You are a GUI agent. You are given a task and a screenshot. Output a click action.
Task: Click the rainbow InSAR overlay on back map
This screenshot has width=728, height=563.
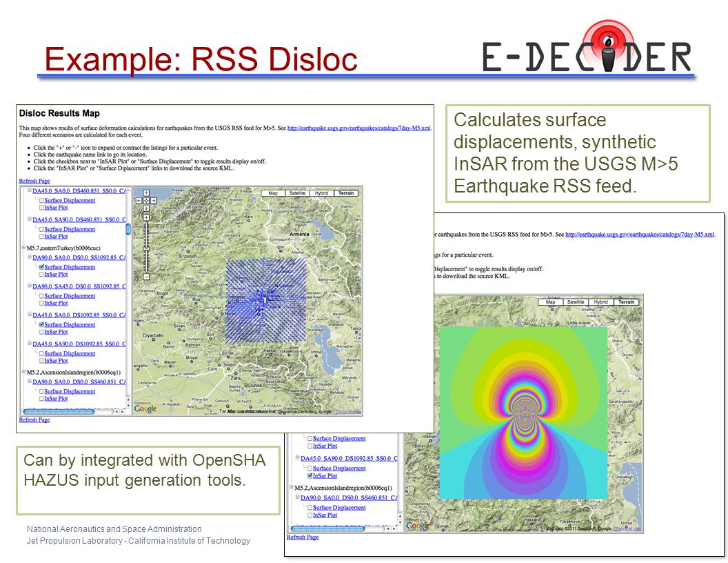click(x=523, y=413)
